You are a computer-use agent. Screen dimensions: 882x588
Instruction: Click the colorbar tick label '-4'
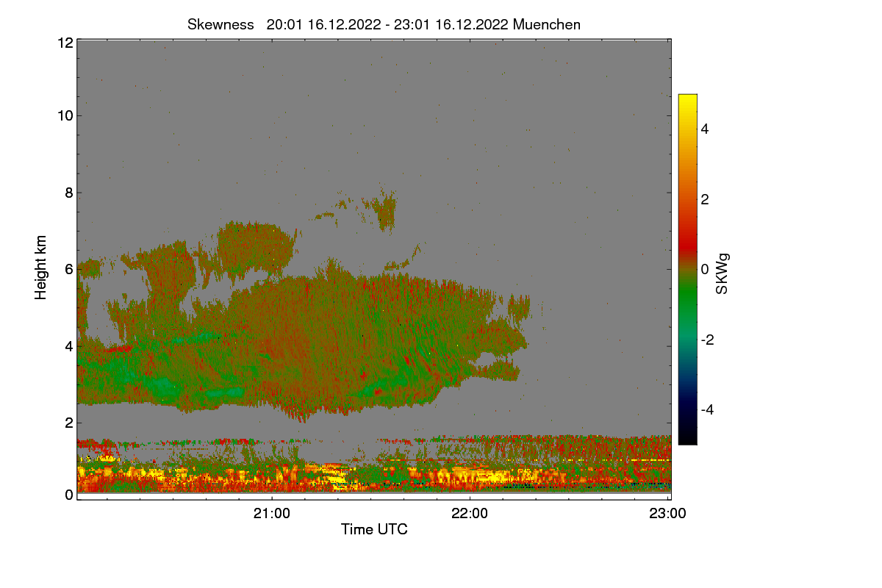tap(708, 409)
